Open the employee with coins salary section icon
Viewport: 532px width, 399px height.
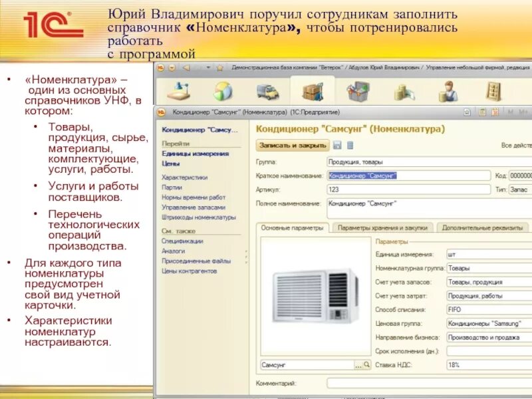[x=449, y=91]
